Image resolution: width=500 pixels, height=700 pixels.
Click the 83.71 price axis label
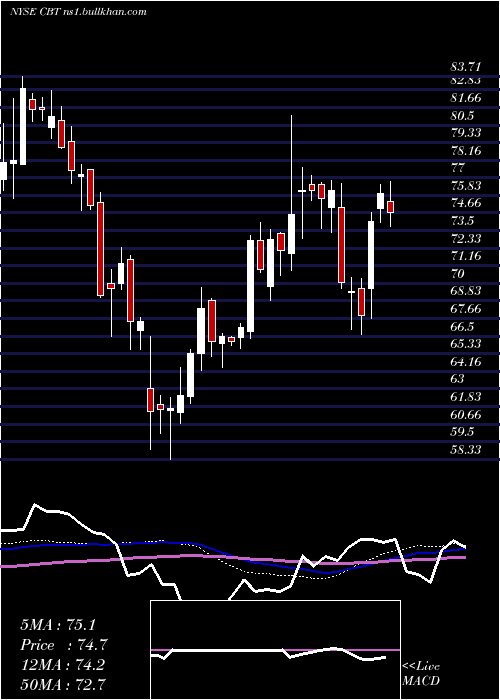(466, 67)
